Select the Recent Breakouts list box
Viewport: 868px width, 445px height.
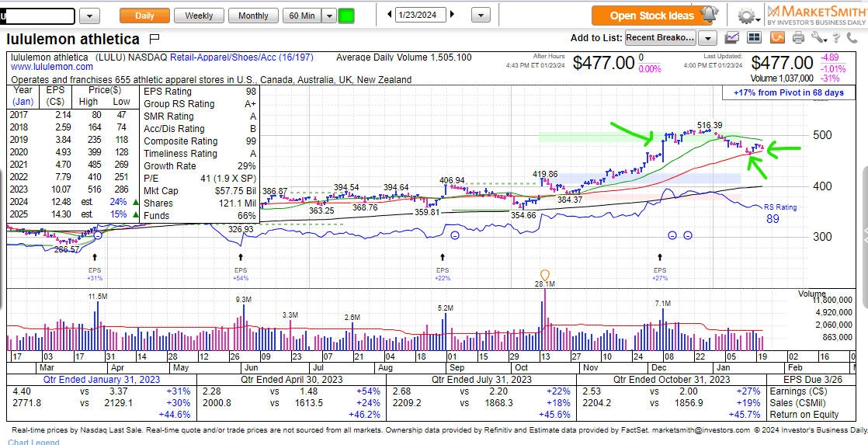point(661,38)
